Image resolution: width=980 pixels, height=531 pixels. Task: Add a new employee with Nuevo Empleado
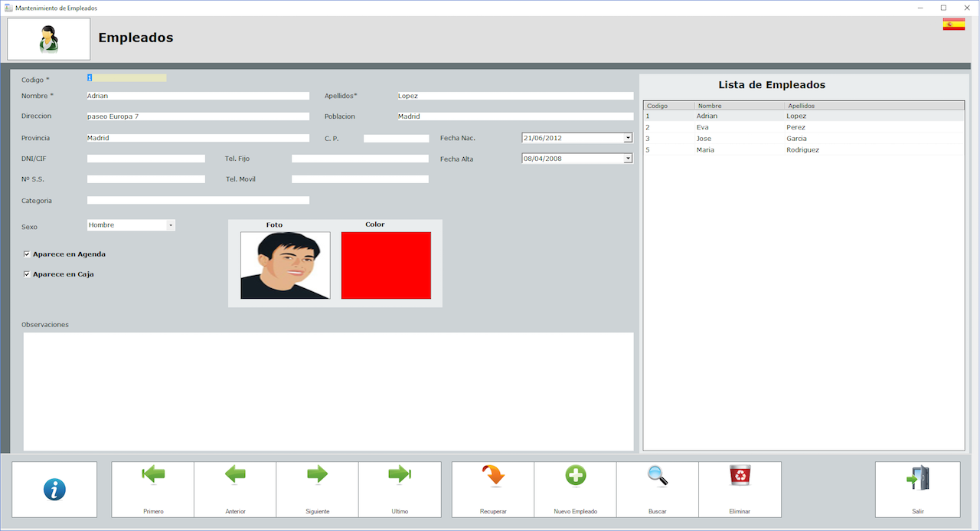point(575,489)
